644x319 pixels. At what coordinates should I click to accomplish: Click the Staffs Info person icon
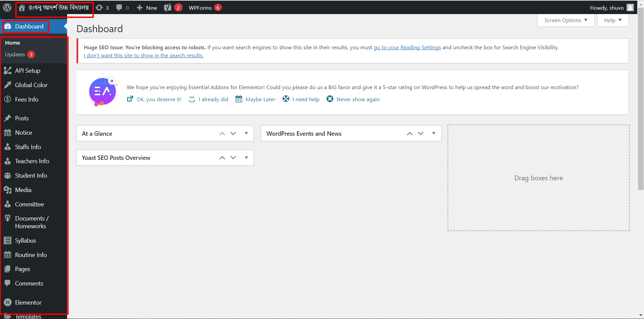pos(7,147)
